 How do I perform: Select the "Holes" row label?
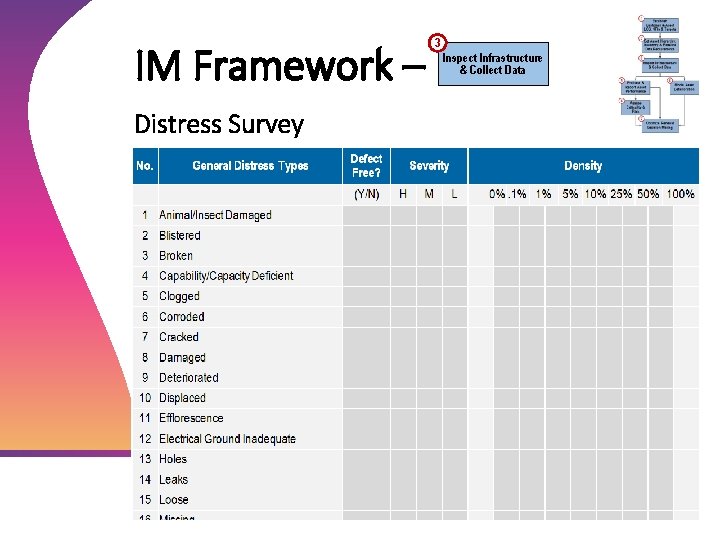pyautogui.click(x=173, y=459)
